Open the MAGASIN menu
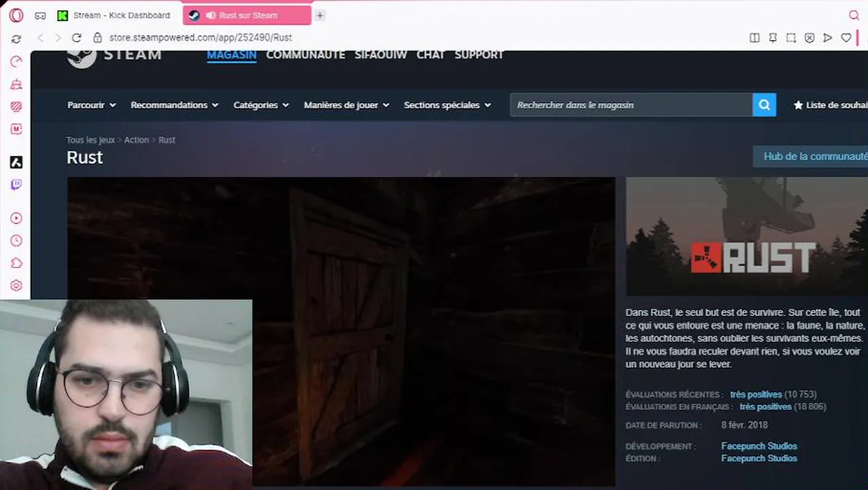 (x=231, y=54)
